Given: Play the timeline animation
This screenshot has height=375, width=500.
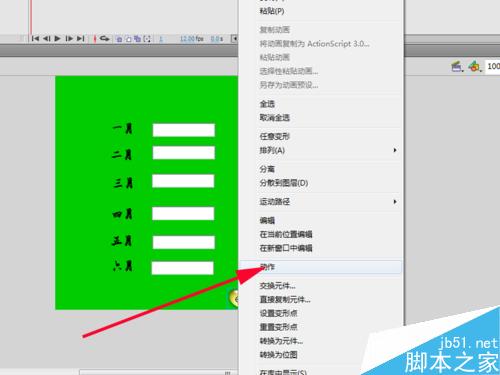Looking at the screenshot, I should [57, 39].
